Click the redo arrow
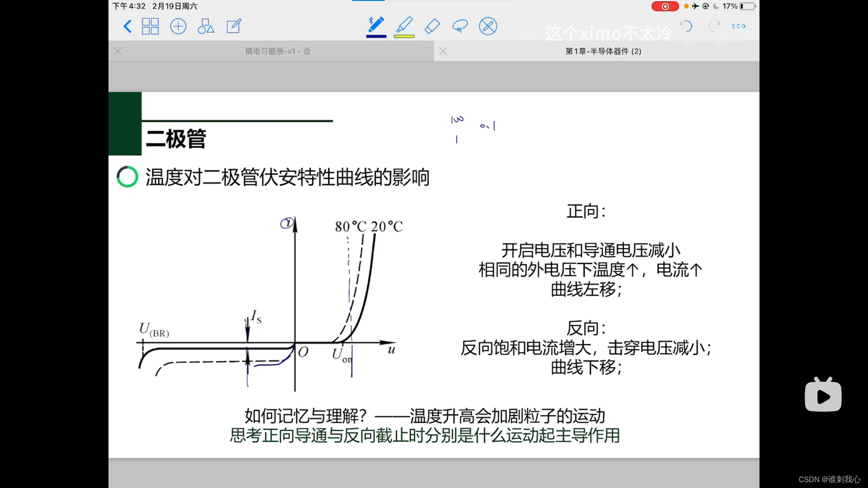The width and height of the screenshot is (868, 488). [x=714, y=26]
